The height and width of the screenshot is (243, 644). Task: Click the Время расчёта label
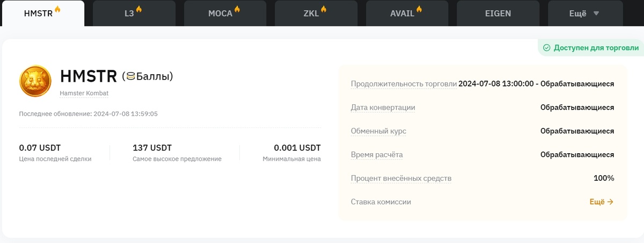(x=377, y=155)
